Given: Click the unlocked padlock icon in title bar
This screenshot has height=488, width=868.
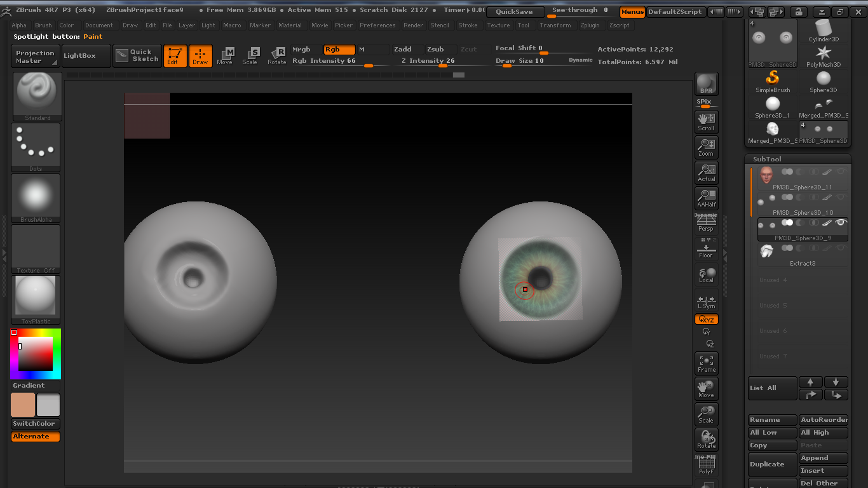Looking at the screenshot, I should (x=798, y=11).
